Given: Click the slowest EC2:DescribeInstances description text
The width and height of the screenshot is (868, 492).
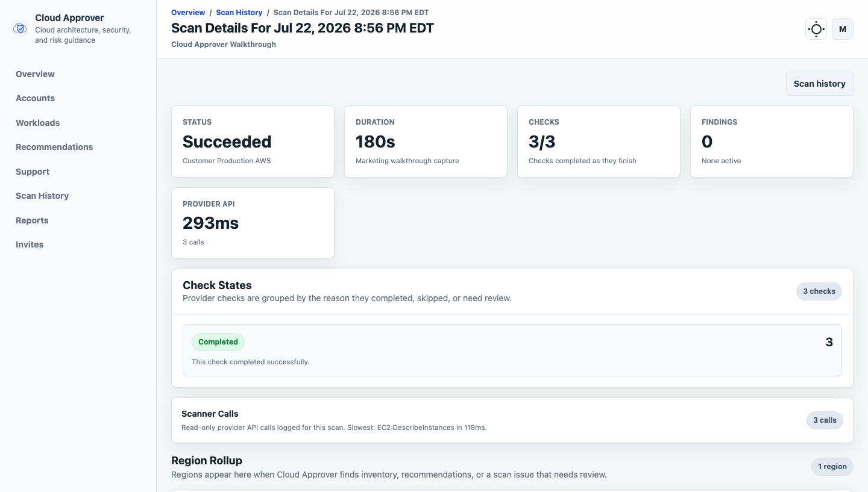Looking at the screenshot, I should [334, 428].
